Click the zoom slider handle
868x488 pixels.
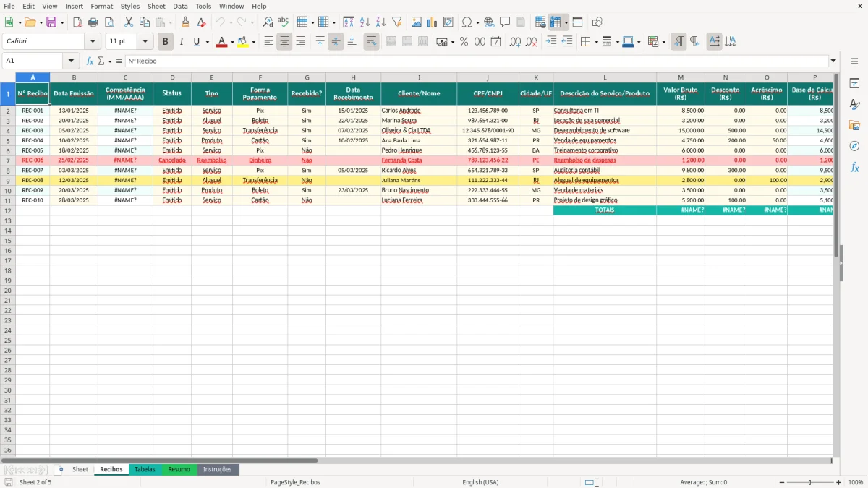tap(810, 482)
